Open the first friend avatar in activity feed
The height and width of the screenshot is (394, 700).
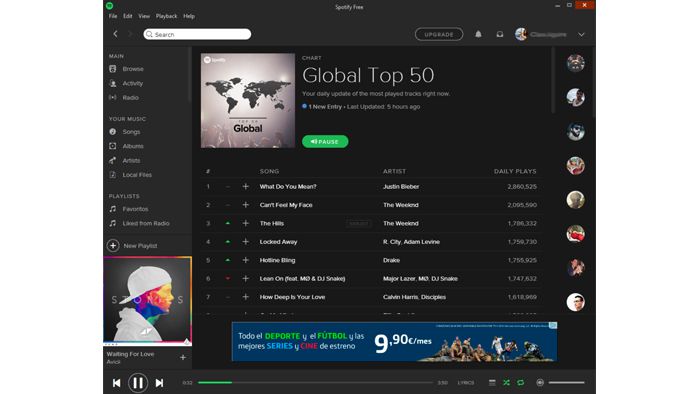pos(575,63)
